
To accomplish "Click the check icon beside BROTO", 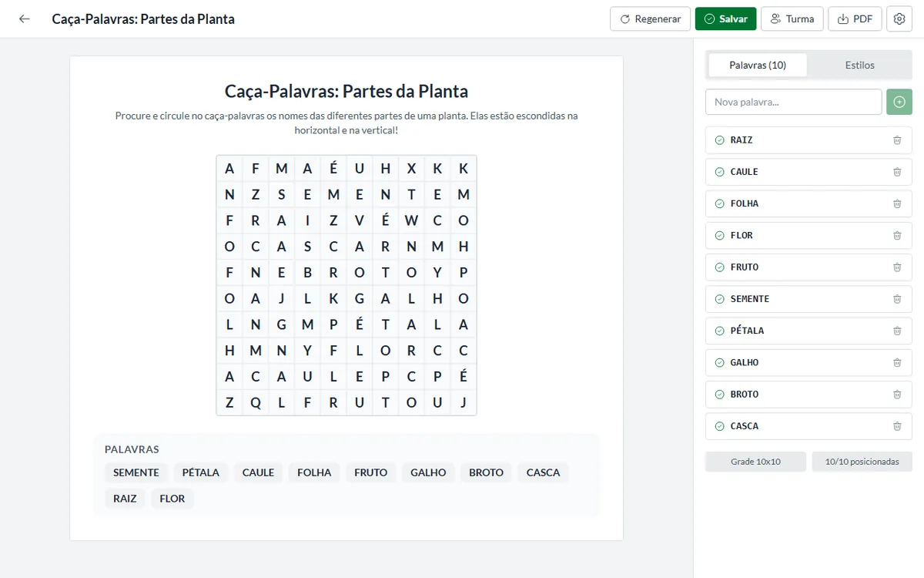I will [720, 395].
